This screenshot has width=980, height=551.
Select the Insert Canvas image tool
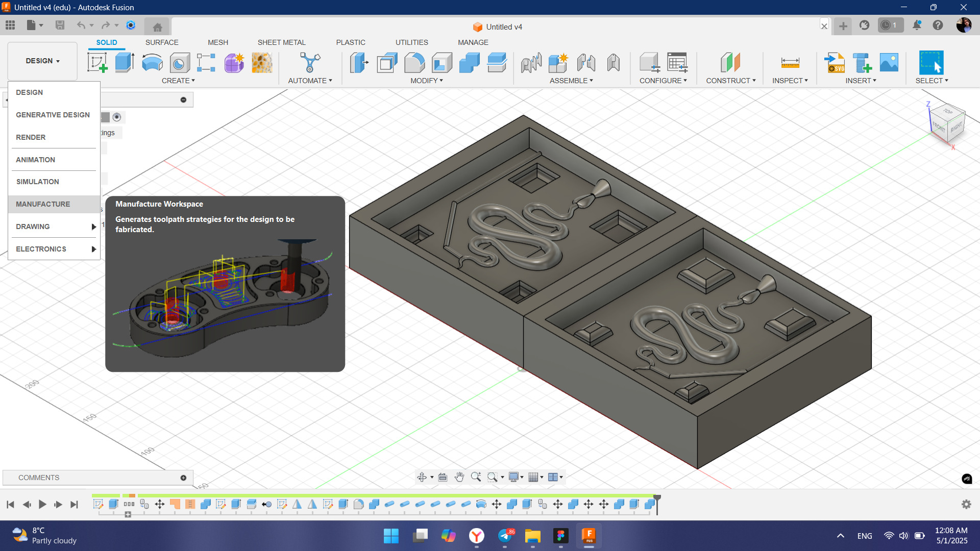tap(889, 63)
